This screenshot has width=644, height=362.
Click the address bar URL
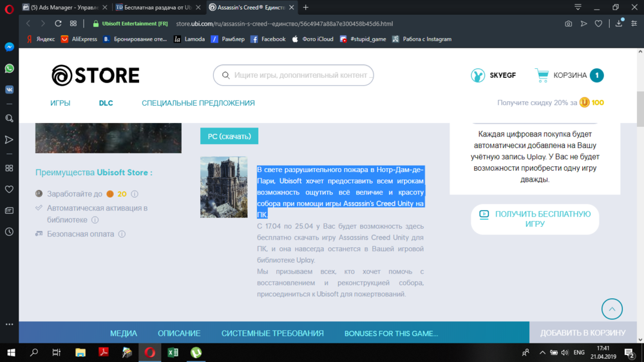coord(284,24)
